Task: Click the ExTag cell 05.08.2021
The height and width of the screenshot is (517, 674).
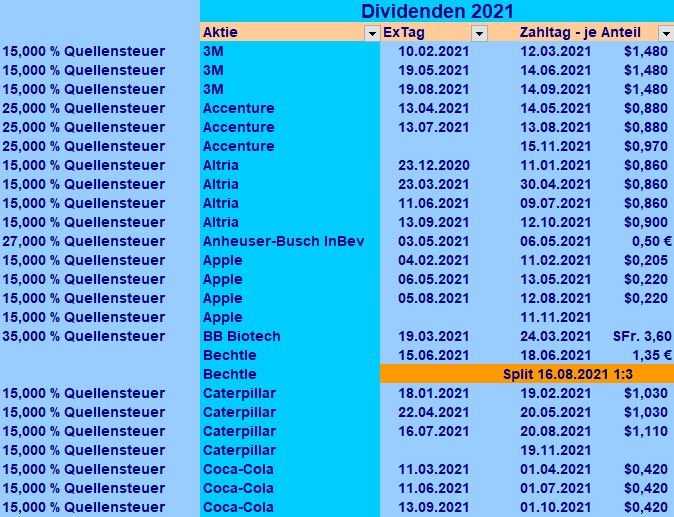Action: point(433,298)
